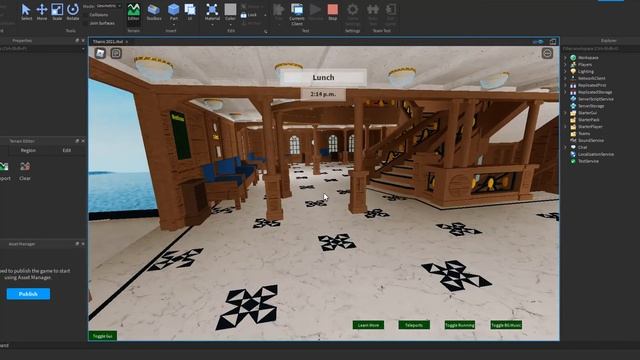640x360 pixels.
Task: Pin or float the Properties panel
Action: 77,40
